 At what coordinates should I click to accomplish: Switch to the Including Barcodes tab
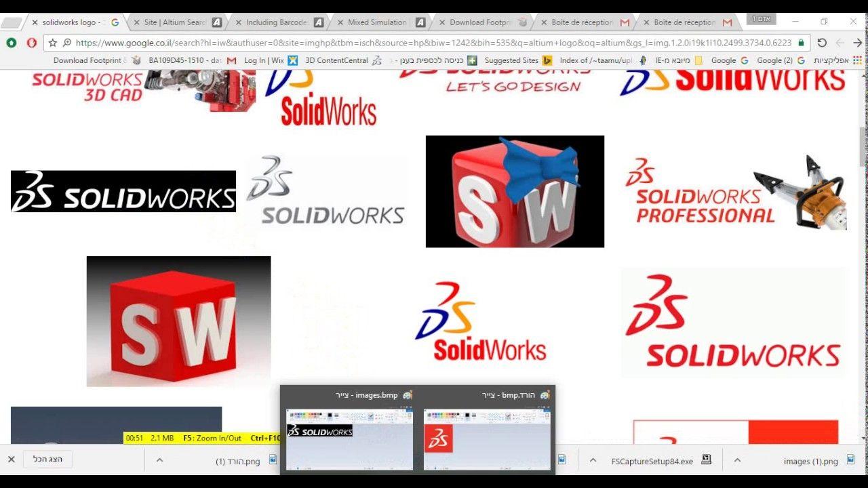pyautogui.click(x=278, y=22)
